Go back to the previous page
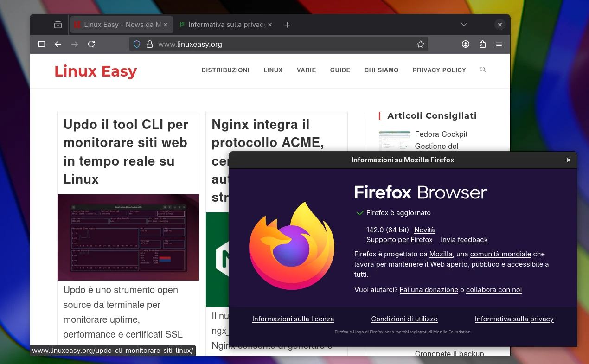 [x=58, y=44]
